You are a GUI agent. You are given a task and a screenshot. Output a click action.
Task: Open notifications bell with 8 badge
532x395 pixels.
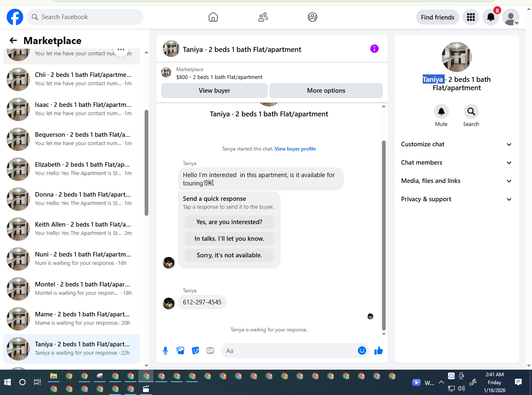pos(491,17)
